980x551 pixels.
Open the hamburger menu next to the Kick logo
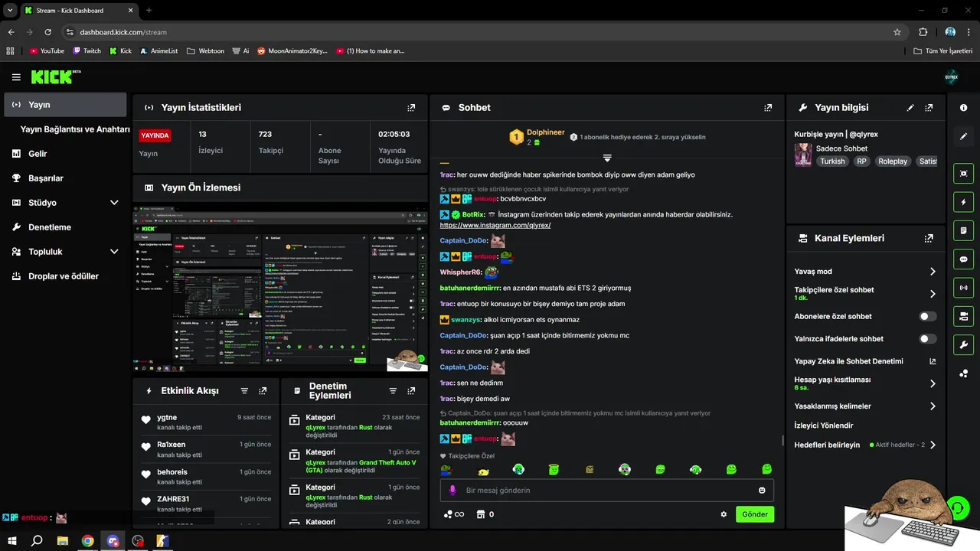coord(16,77)
